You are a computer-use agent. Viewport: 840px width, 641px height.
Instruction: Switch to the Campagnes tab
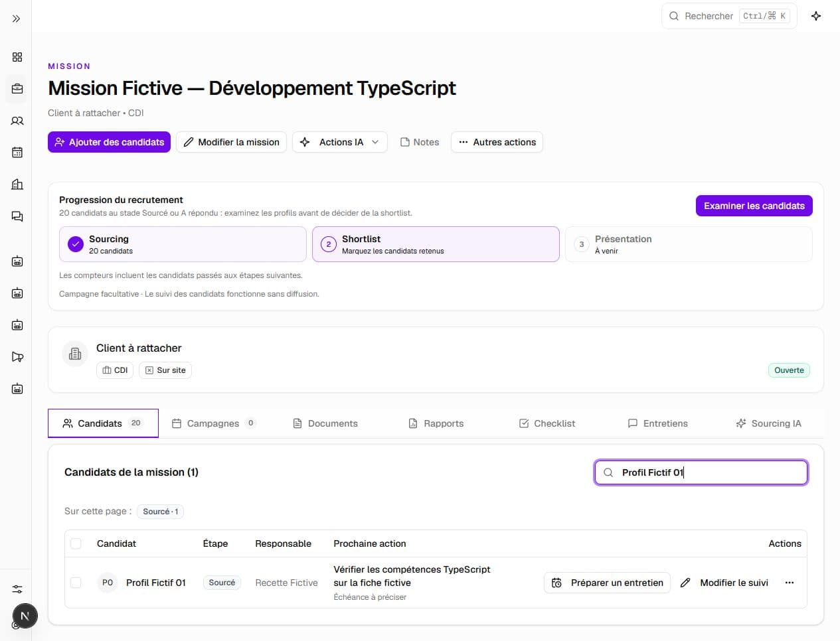click(x=214, y=423)
